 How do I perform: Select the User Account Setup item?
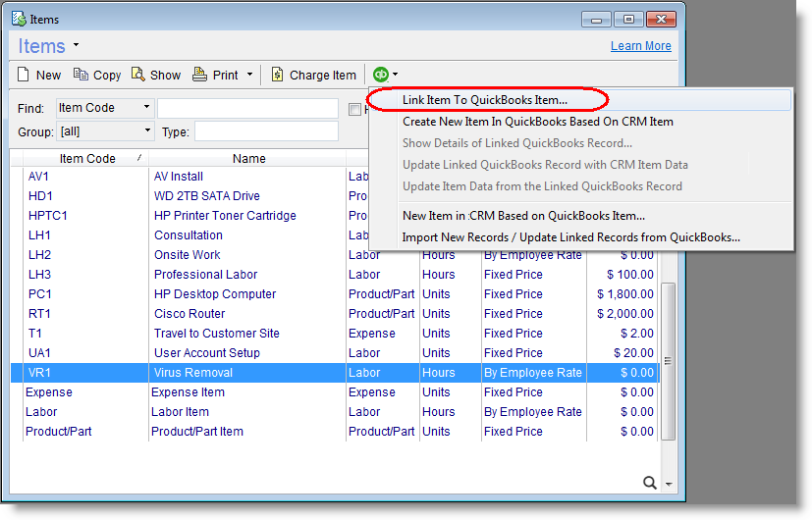click(206, 353)
